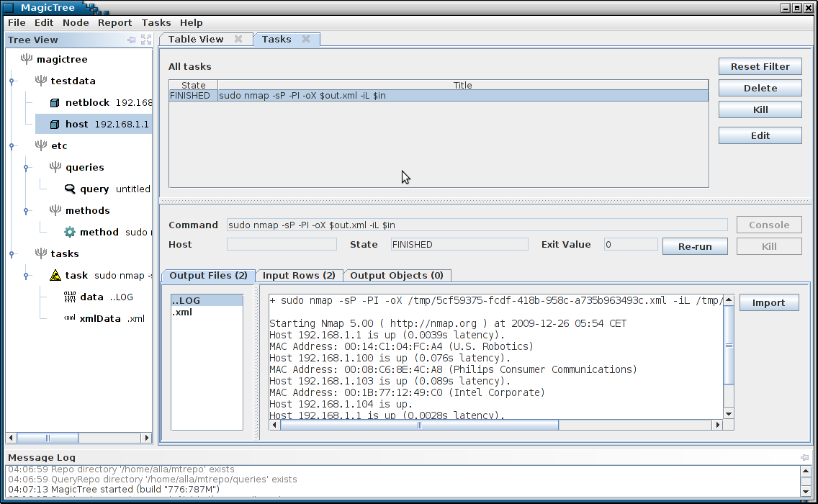Click the Message Log scroll down arrow

[x=806, y=491]
